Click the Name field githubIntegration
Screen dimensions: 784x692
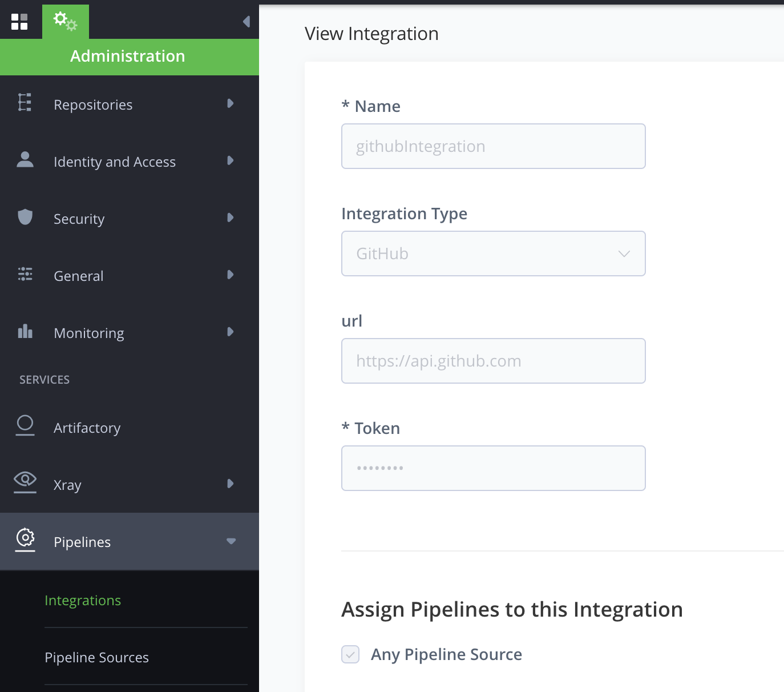click(494, 146)
